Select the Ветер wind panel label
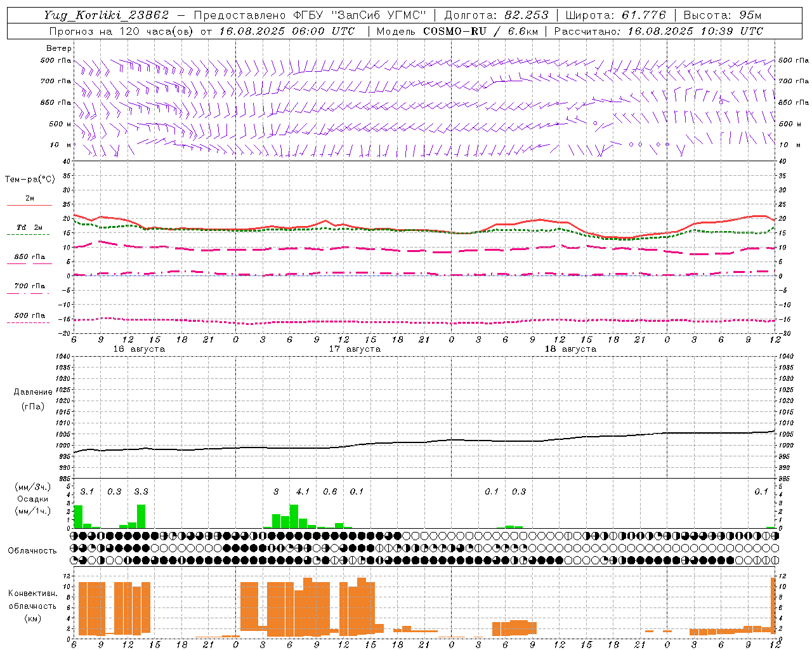This screenshot has height=650, width=812. (x=59, y=48)
